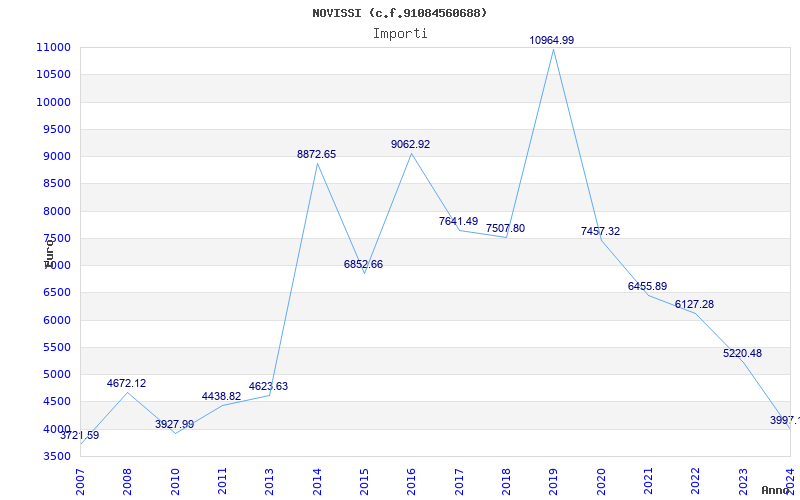
Task: Click the 9000 y-axis tick label
Action: (56, 156)
